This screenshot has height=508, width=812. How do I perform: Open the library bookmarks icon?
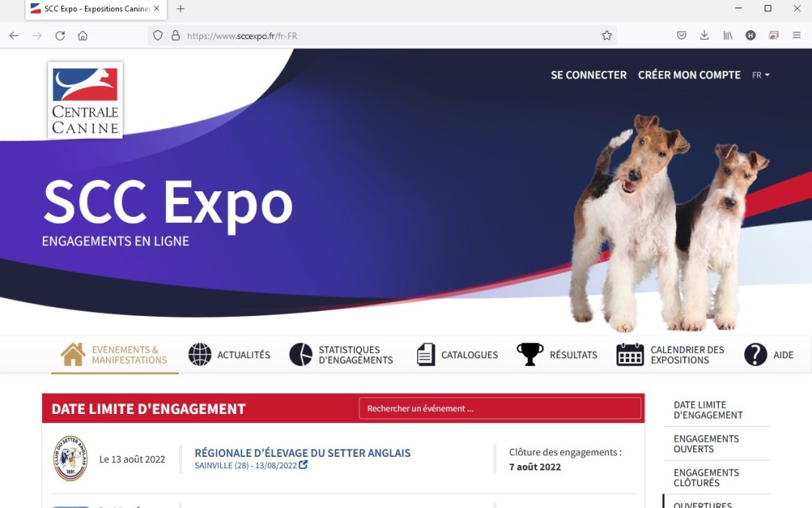click(x=728, y=35)
